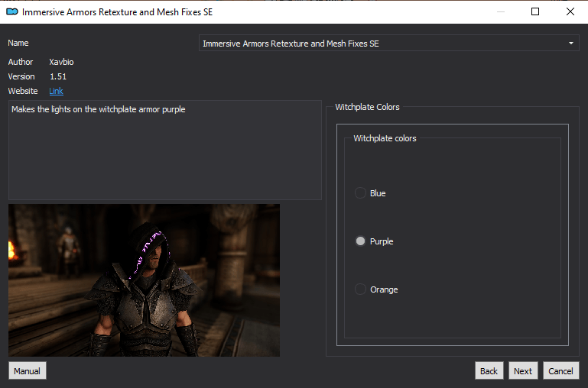Screen dimensions: 588x388
Task: Click the Version label
Action: pyautogui.click(x=21, y=76)
